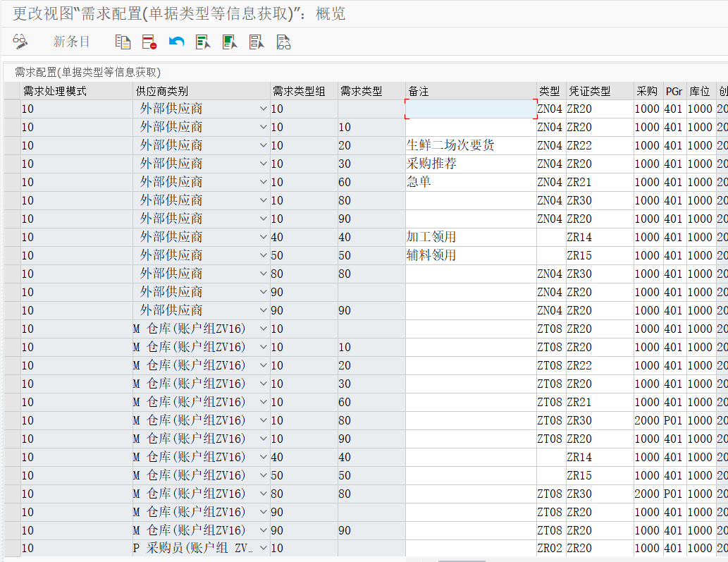Image resolution: width=728 pixels, height=562 pixels.
Task: Open 供应商类别 dropdown in ZN04 ZR21 row
Action: point(264,182)
